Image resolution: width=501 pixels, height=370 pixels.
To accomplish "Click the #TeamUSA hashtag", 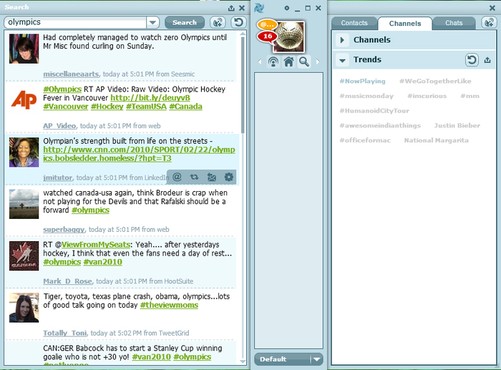I will coord(146,107).
